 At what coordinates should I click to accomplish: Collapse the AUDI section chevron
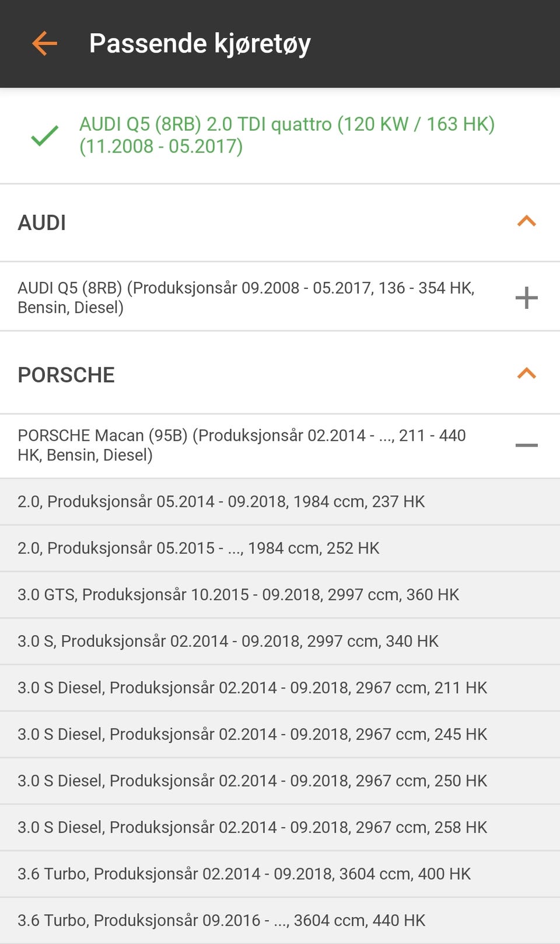526,221
